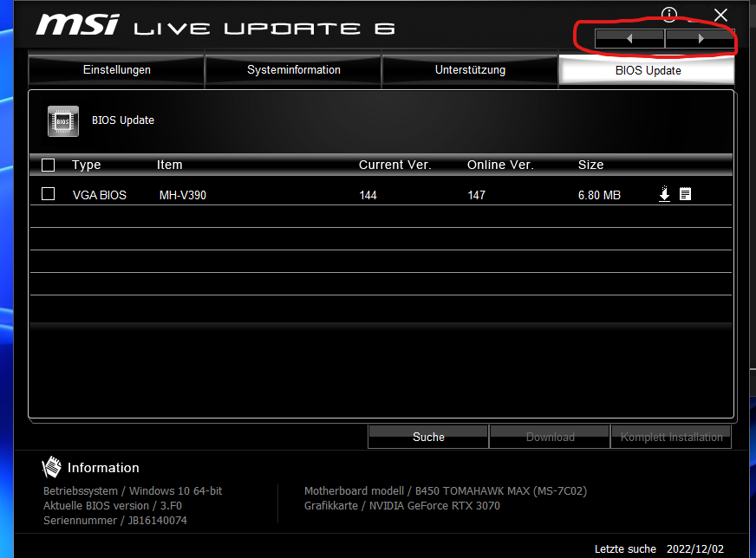Click the Online Ver. column header

point(500,165)
